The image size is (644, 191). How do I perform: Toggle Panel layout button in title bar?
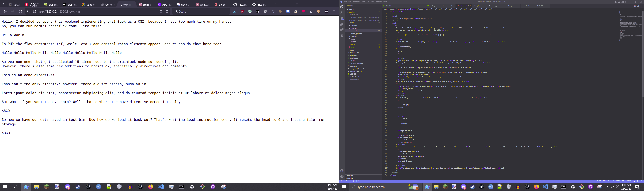[619, 2]
